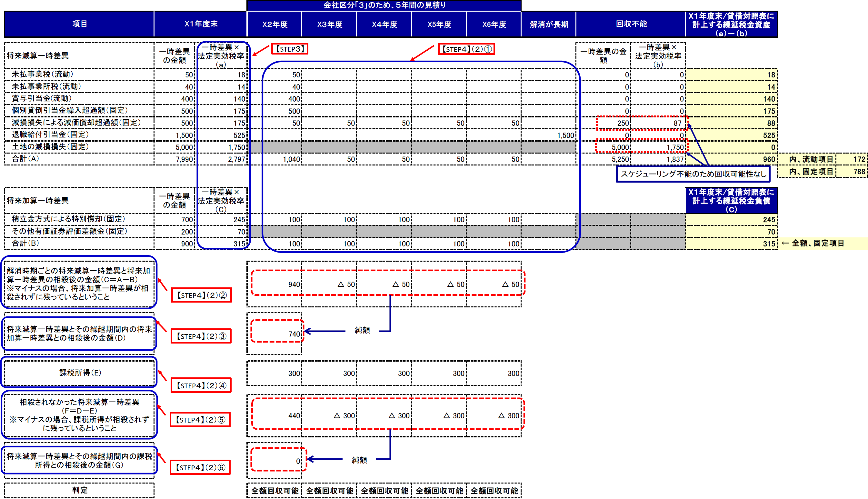Viewport: 868px width, 499px height.
Task: Select the 740 net amount cell
Action: 277,334
